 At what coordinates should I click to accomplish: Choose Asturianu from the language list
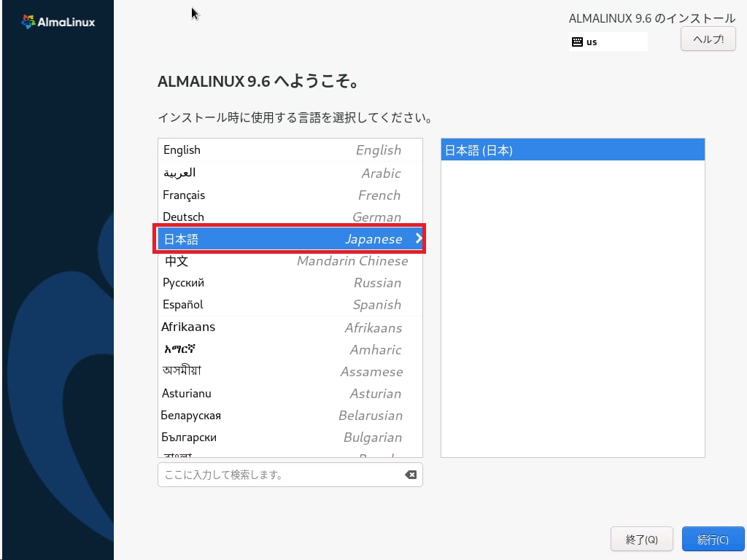point(290,394)
